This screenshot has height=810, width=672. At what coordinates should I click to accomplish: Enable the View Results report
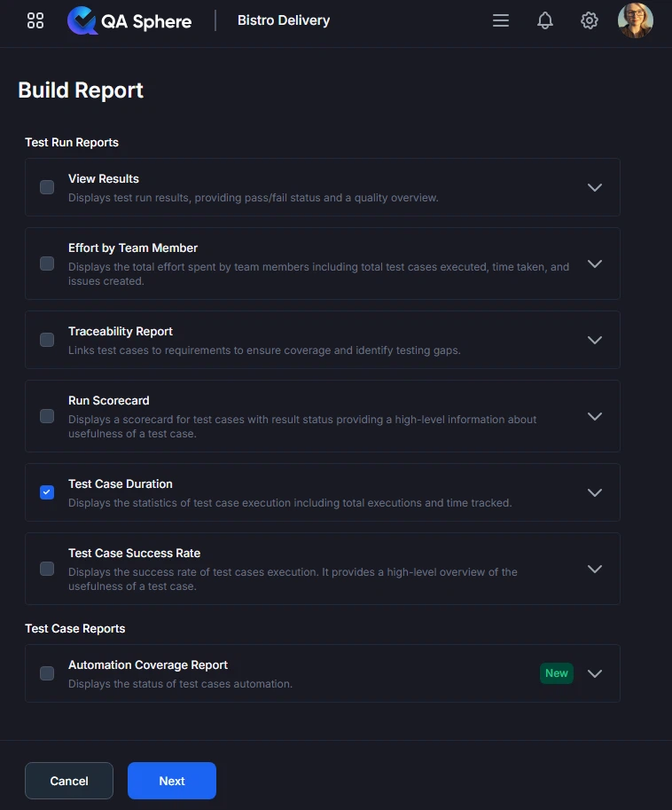(x=46, y=187)
